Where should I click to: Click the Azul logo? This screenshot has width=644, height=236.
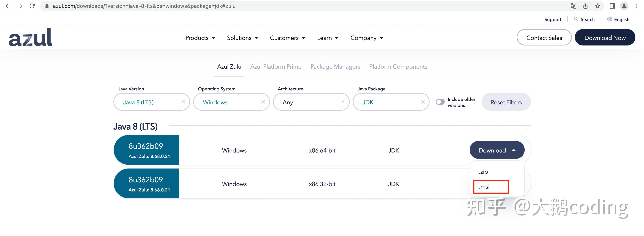coord(30,37)
